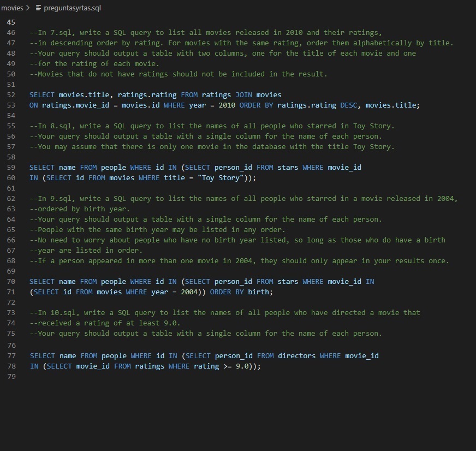Select line number 52 in the gutter
476x451 pixels.
click(11, 95)
